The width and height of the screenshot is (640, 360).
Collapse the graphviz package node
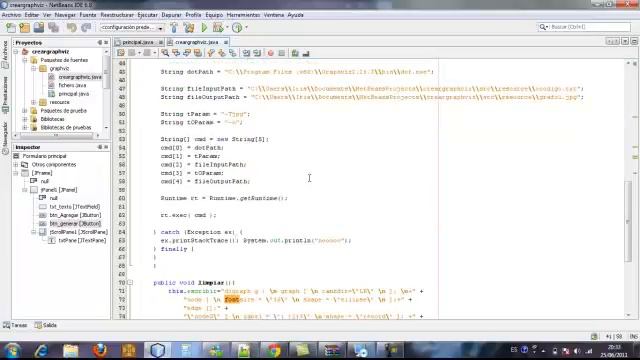point(34,69)
